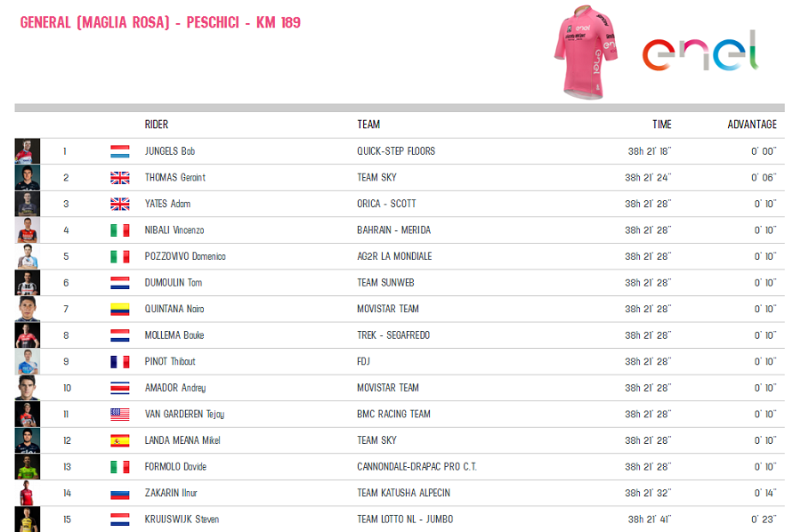Open Nibali Vincenzo rider photo
Screen dimensions: 801x532
tap(28, 230)
